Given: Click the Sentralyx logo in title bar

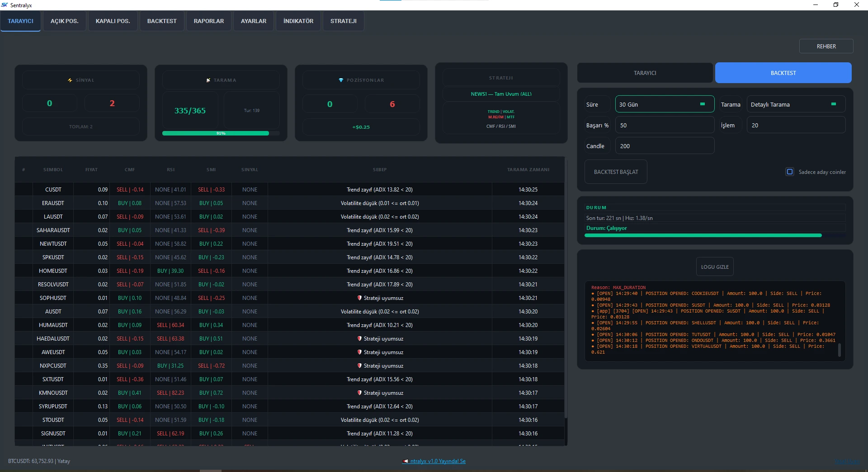Looking at the screenshot, I should pyautogui.click(x=5, y=5).
